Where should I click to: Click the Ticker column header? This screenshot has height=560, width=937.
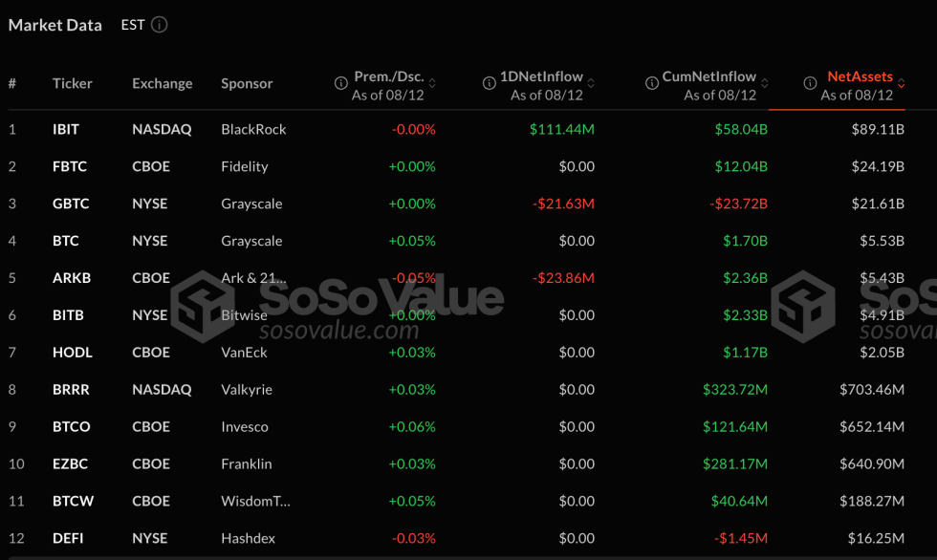pyautogui.click(x=73, y=83)
